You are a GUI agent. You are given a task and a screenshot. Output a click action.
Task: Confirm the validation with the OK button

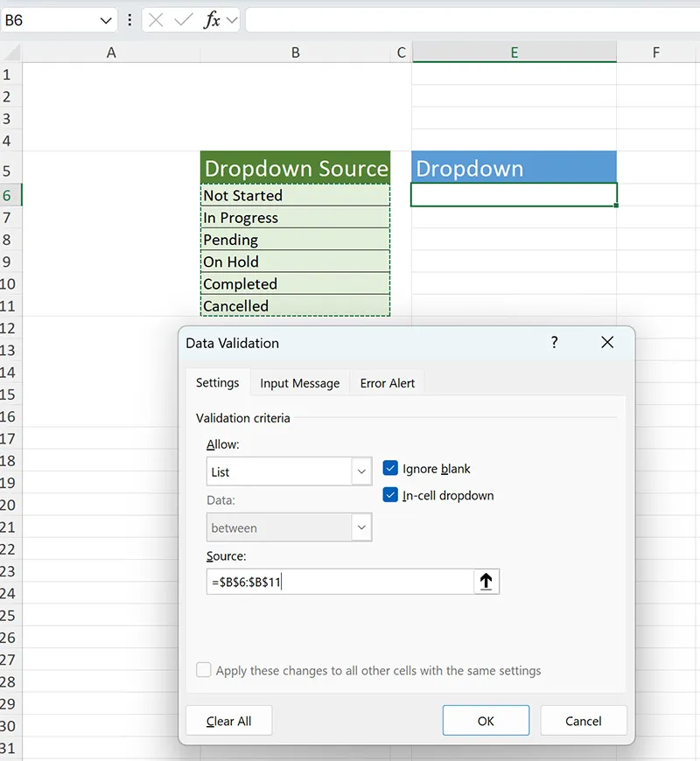[486, 721]
